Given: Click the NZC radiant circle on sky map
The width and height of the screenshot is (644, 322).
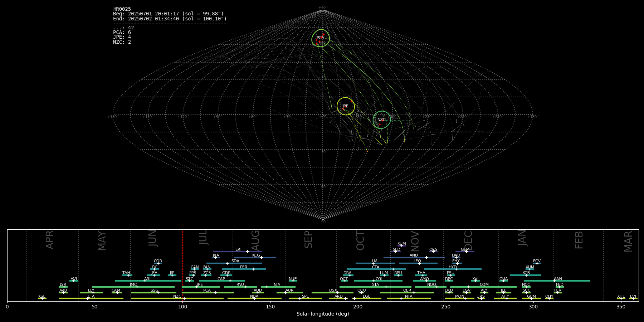Looking at the screenshot, I should [x=382, y=120].
